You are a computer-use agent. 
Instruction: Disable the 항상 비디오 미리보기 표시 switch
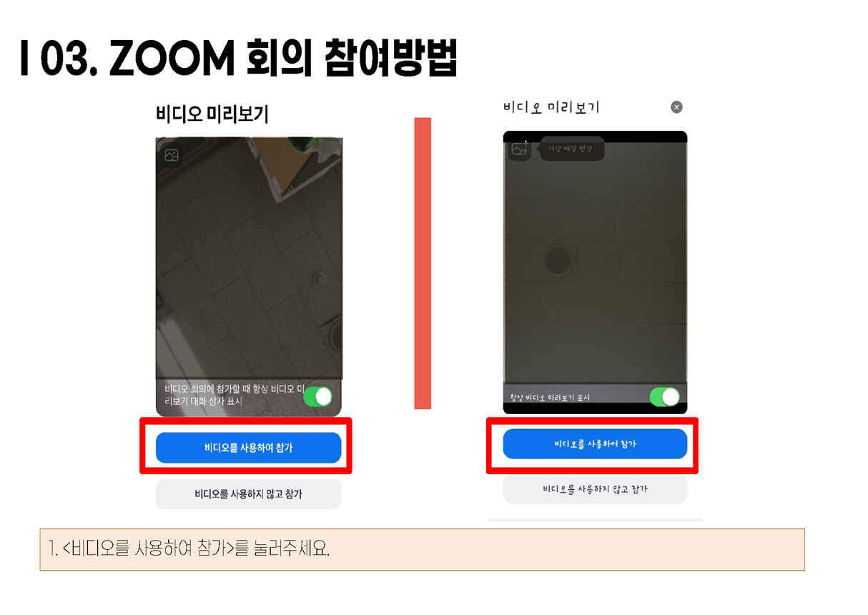665,397
